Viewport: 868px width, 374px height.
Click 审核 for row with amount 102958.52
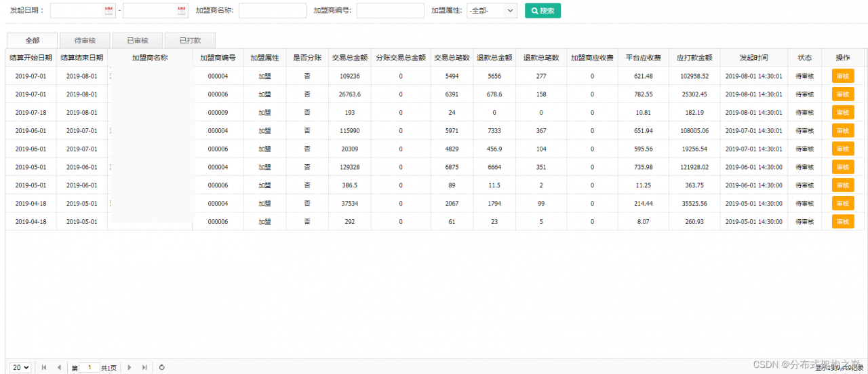click(843, 76)
